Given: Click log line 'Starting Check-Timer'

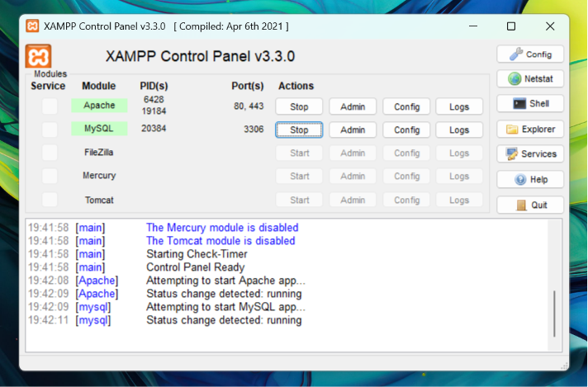Looking at the screenshot, I should (x=197, y=254).
